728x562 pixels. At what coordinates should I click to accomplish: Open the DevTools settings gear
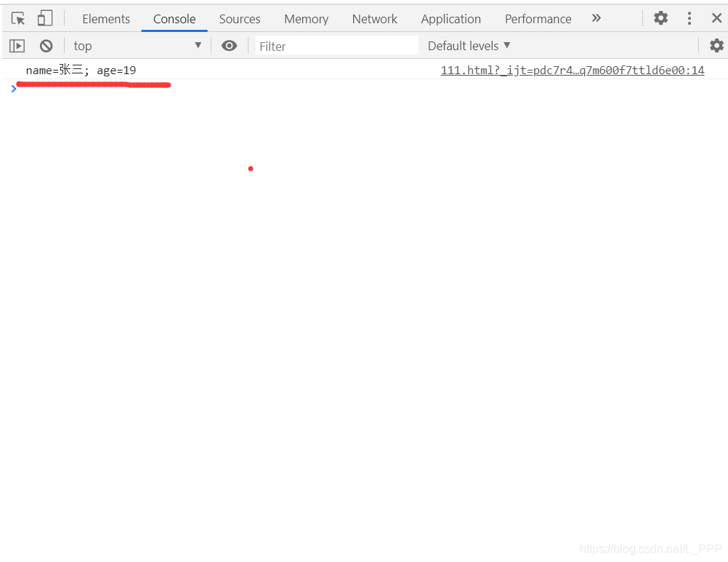(x=660, y=18)
